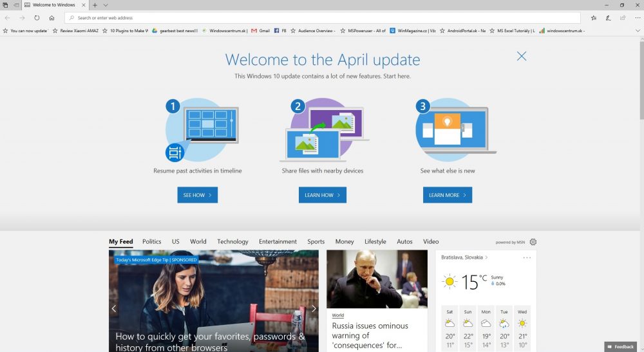Screen dimensions: 644x352
Task: Open Audience Overview favorite
Action: click(x=313, y=31)
